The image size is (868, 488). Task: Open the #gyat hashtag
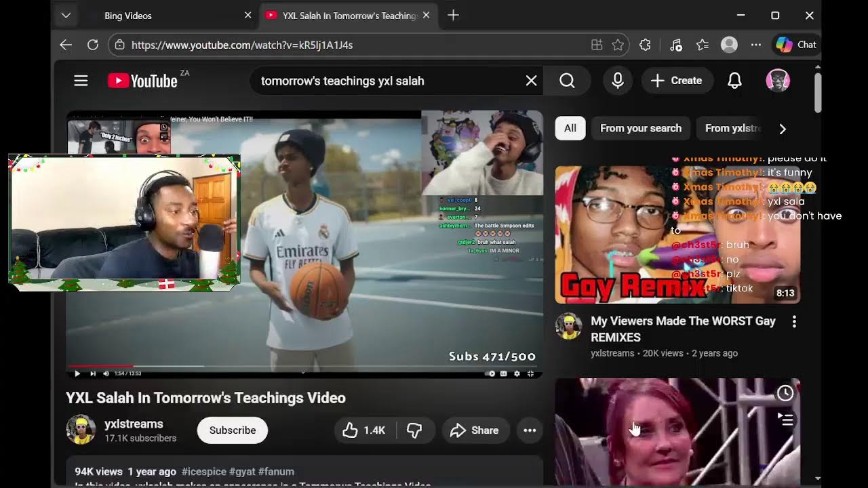241,472
